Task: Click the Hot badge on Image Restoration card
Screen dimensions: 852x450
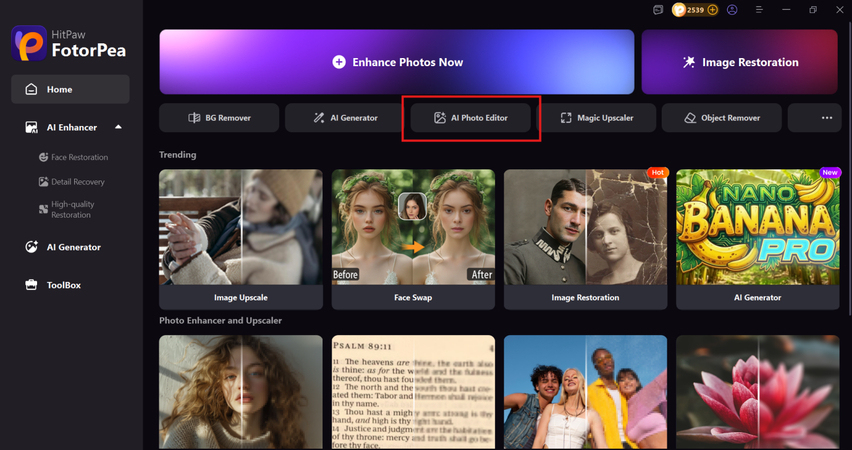Action: click(x=657, y=172)
